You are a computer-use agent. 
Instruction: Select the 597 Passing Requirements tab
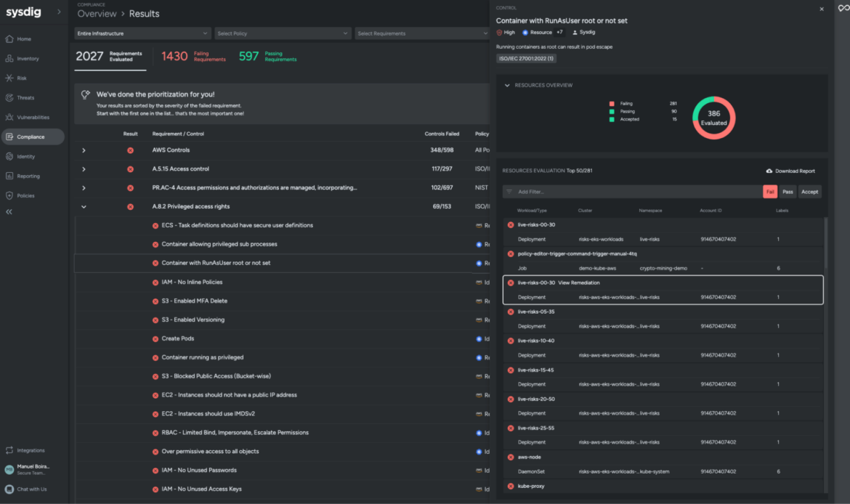(268, 57)
